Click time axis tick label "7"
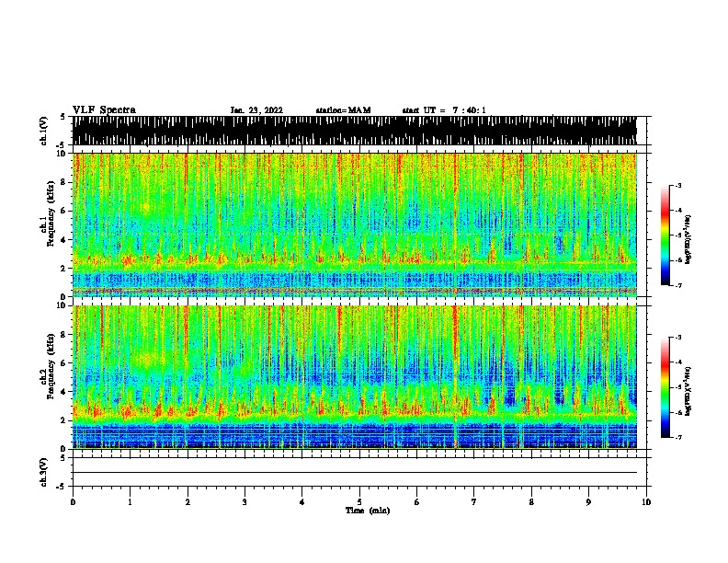 474,501
